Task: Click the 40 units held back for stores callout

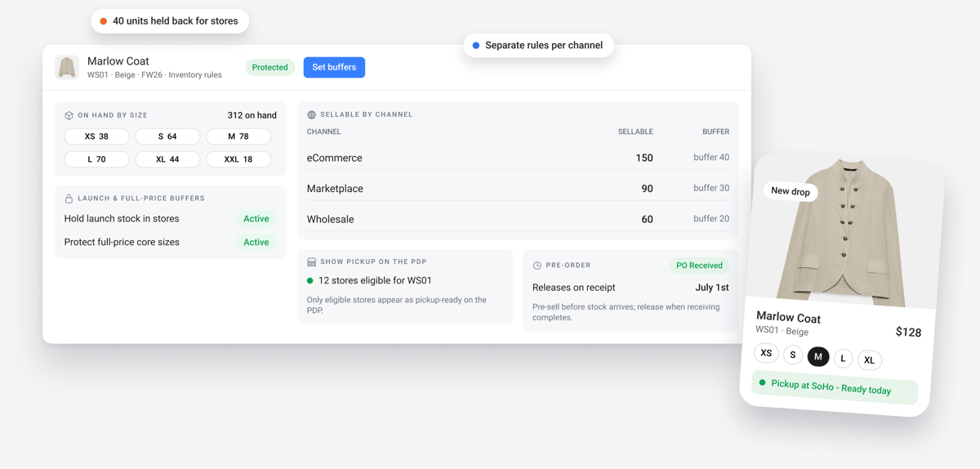Action: coord(170,21)
